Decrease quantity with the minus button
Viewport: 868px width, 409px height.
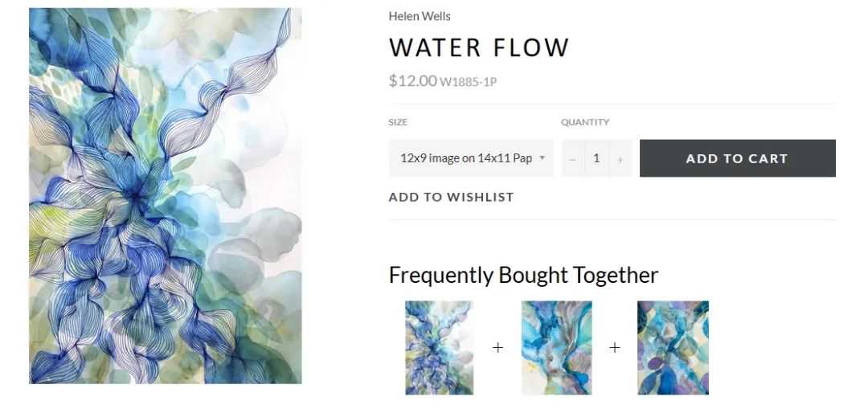pos(572,159)
